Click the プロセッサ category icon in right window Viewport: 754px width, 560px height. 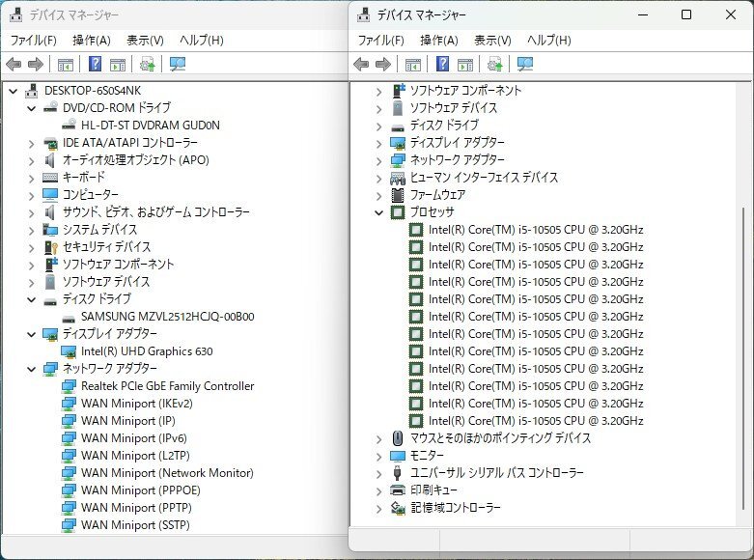[x=398, y=212]
